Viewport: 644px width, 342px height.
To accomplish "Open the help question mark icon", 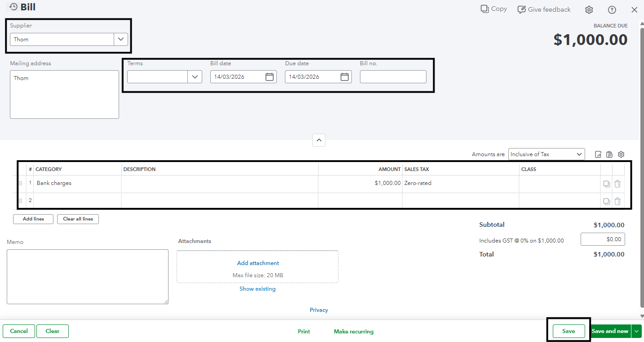I will click(x=612, y=10).
